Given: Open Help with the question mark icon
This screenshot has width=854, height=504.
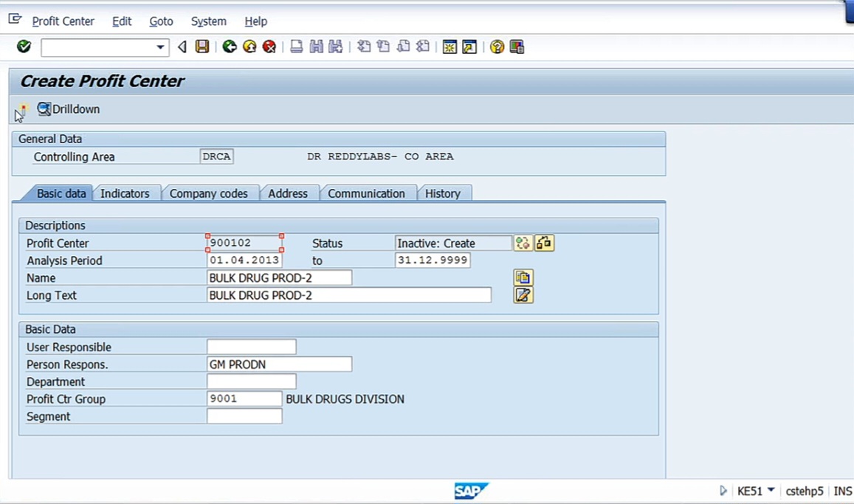Looking at the screenshot, I should tap(497, 46).
